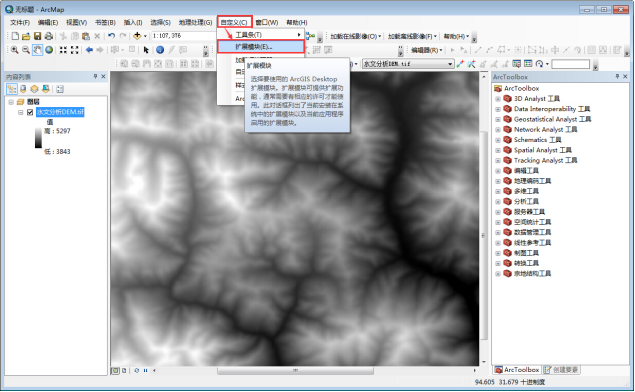Expand the Network Analyst 工具 toolbox
635x392 pixels.
tap(498, 130)
